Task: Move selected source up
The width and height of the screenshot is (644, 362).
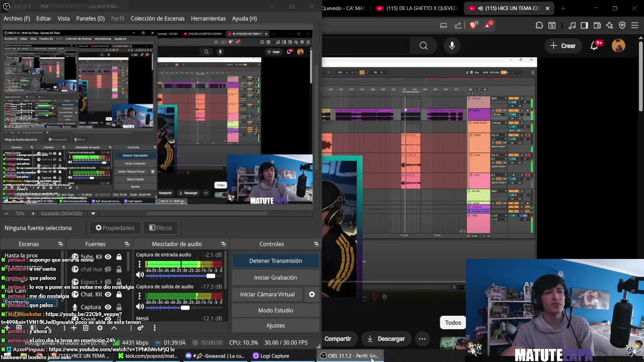Action: [x=114, y=328]
